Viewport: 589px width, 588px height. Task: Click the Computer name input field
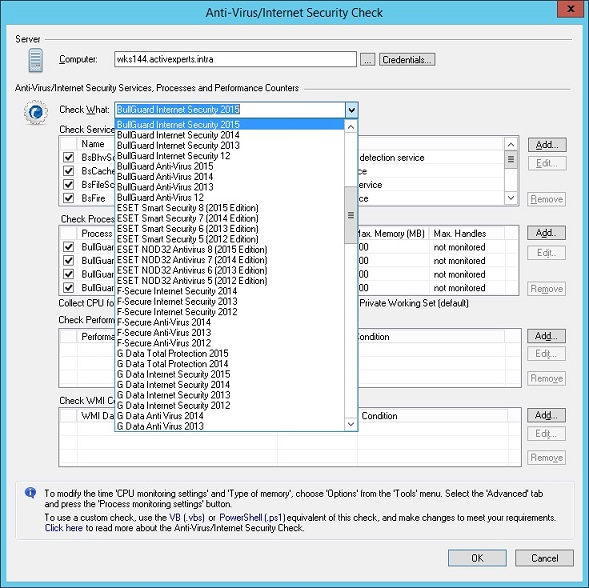coord(235,59)
